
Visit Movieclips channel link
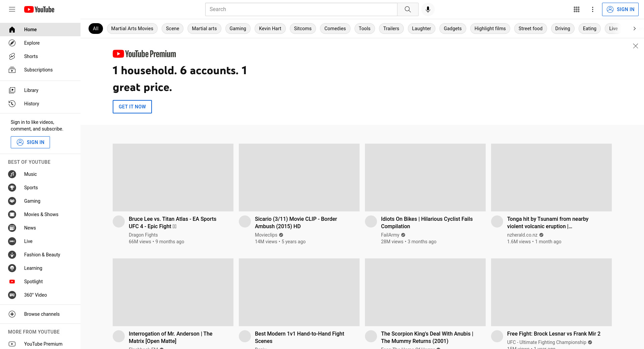(266, 235)
